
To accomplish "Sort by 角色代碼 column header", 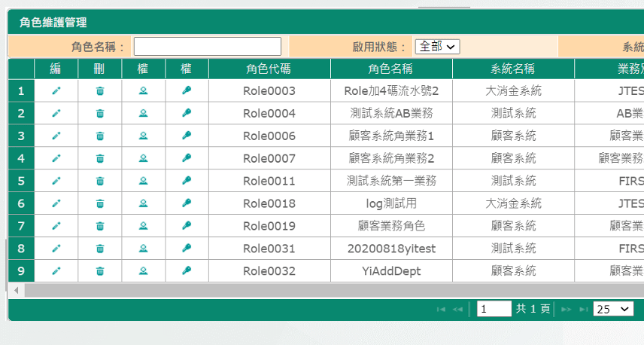I will 269,69.
